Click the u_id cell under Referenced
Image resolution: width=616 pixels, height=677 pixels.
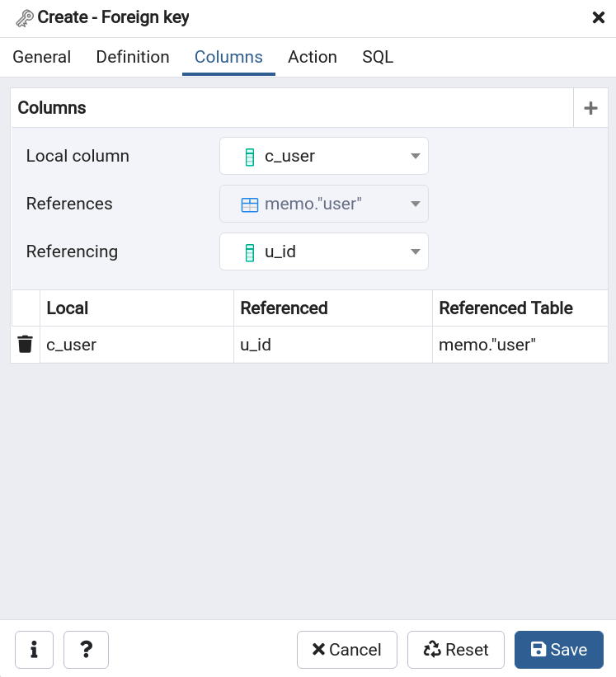pyautogui.click(x=332, y=345)
